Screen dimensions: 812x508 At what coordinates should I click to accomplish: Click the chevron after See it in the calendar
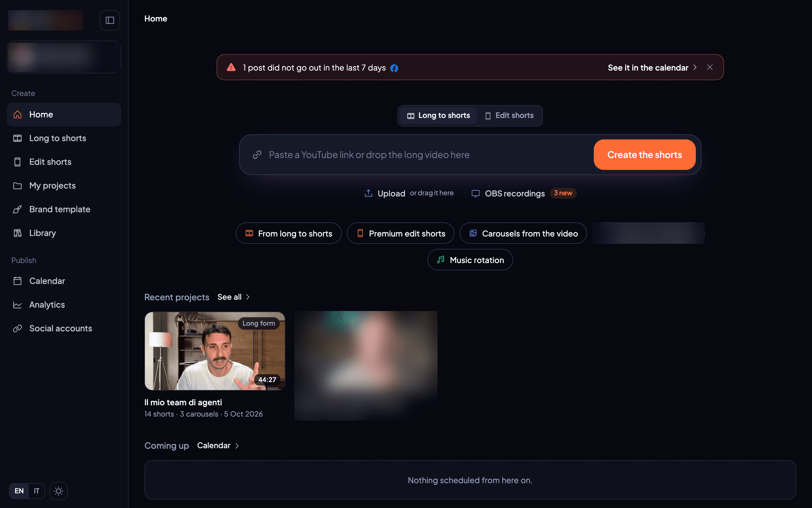(x=695, y=67)
